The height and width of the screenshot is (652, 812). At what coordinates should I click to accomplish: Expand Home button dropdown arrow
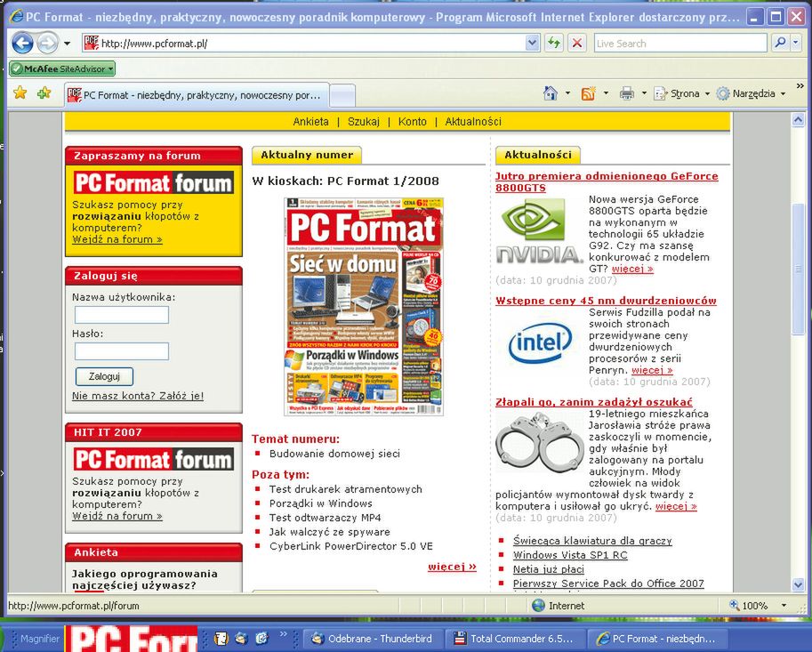567,93
